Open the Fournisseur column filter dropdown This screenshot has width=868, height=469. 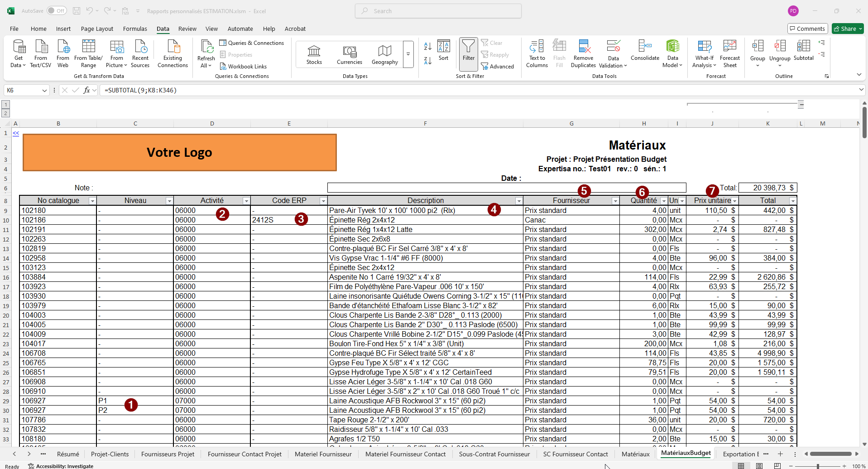tap(615, 201)
